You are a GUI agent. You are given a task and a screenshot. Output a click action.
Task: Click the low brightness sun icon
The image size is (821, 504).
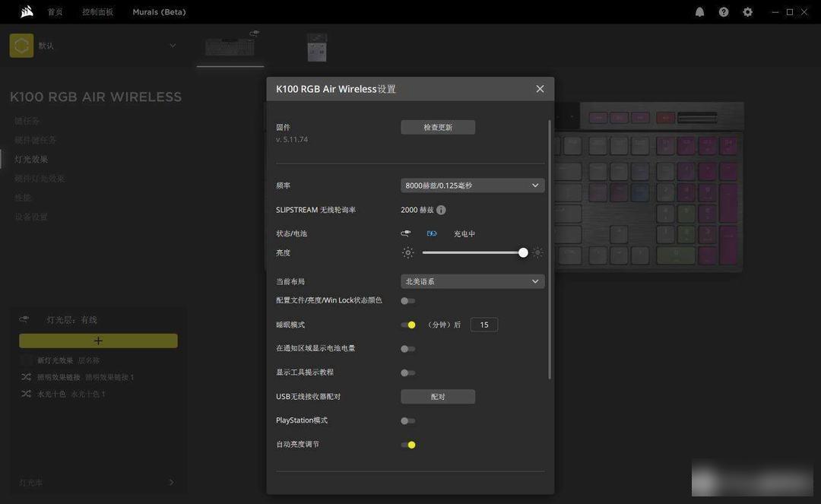click(408, 253)
